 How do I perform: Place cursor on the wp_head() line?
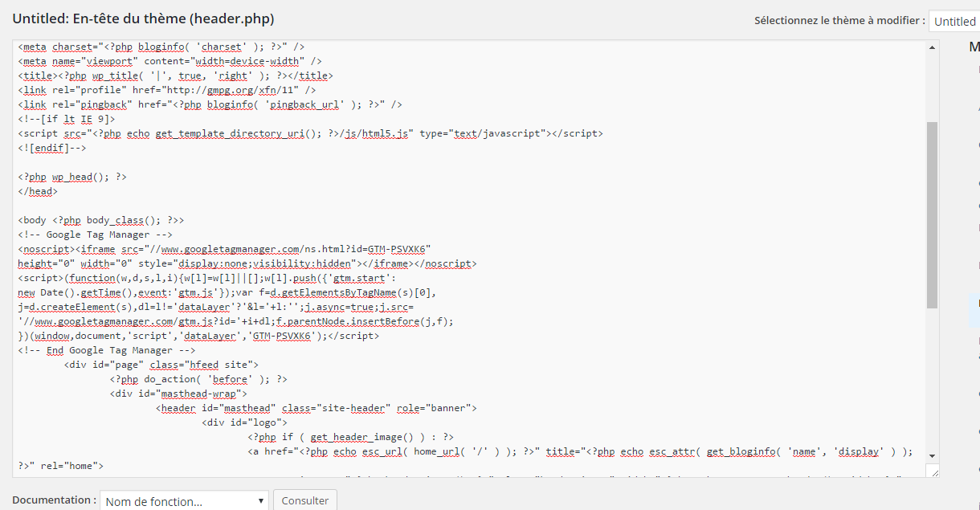[x=72, y=177]
